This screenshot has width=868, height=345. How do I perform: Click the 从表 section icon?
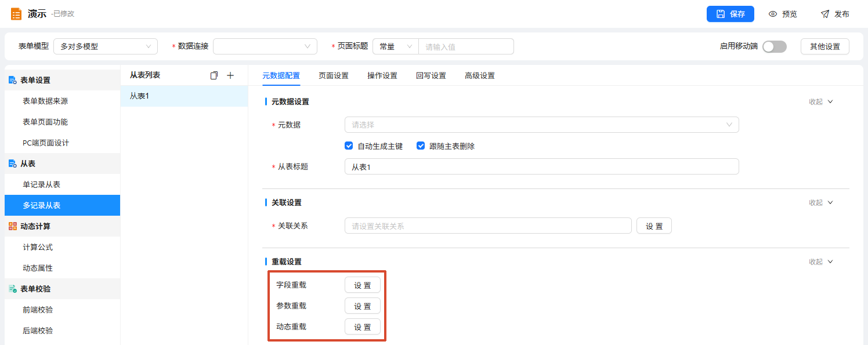pos(12,164)
